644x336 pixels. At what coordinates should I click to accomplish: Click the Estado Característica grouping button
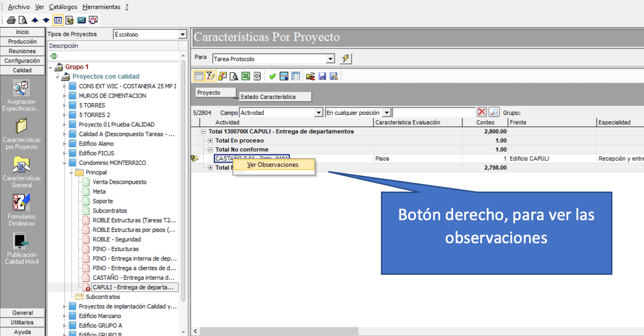275,97
